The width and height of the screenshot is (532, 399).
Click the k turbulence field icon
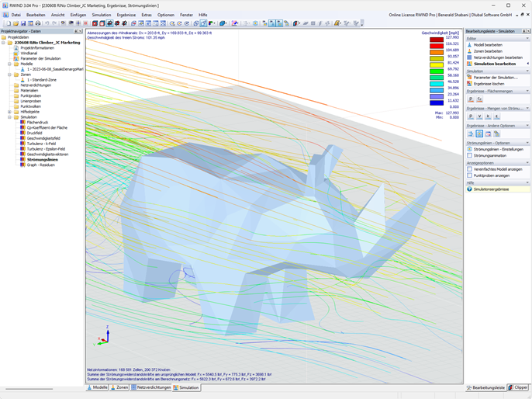[488, 116]
